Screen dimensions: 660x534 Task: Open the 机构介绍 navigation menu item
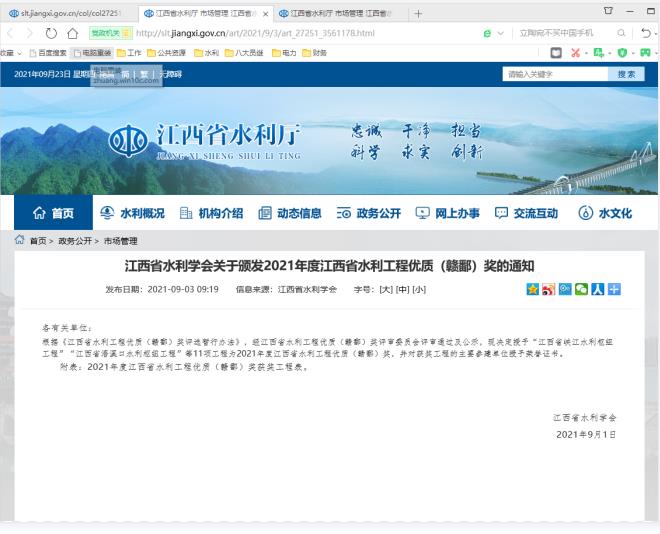point(211,213)
